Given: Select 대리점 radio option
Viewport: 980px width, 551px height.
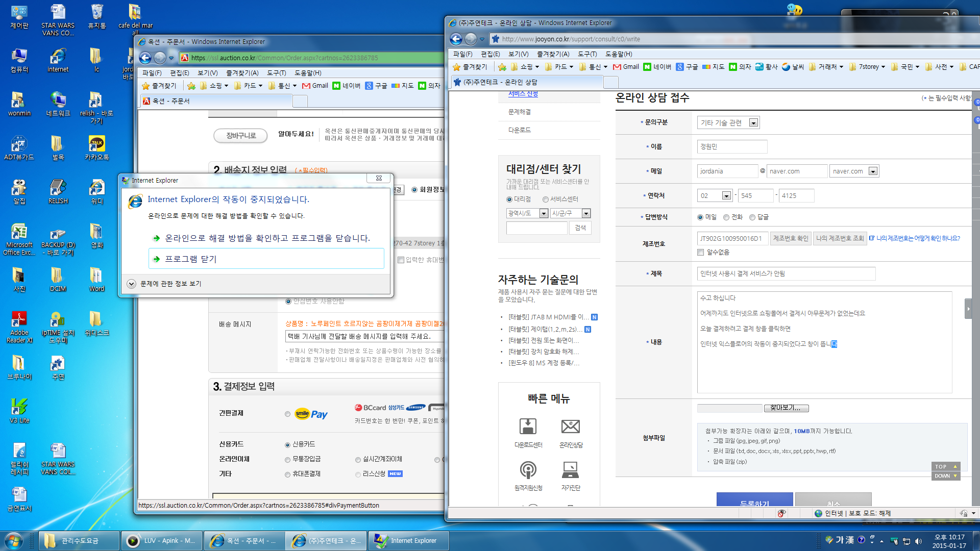Looking at the screenshot, I should [x=509, y=199].
